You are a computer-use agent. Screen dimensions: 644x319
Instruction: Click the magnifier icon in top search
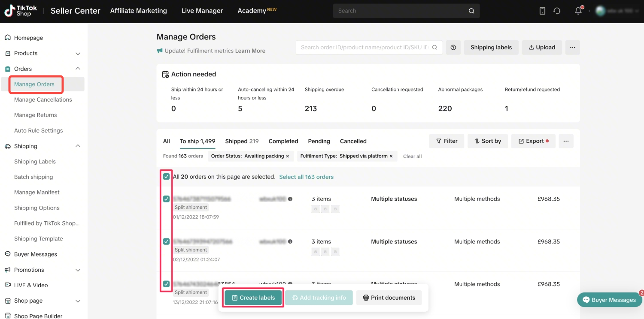click(x=471, y=11)
